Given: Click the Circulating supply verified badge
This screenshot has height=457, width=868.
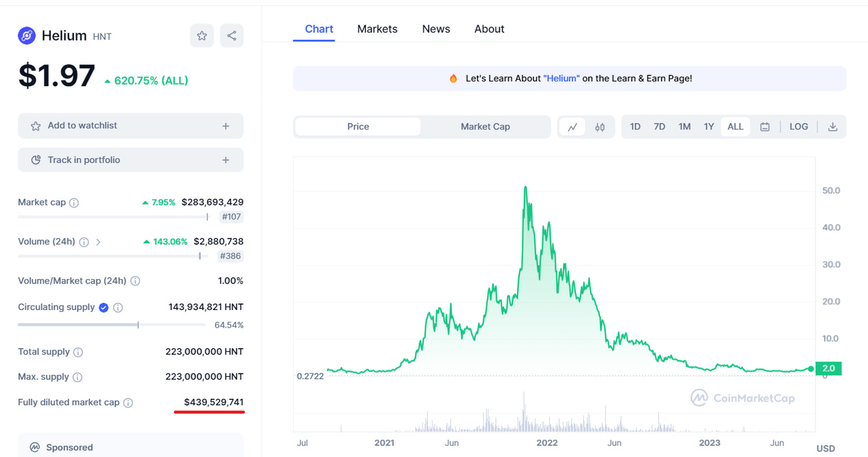Looking at the screenshot, I should pos(104,307).
